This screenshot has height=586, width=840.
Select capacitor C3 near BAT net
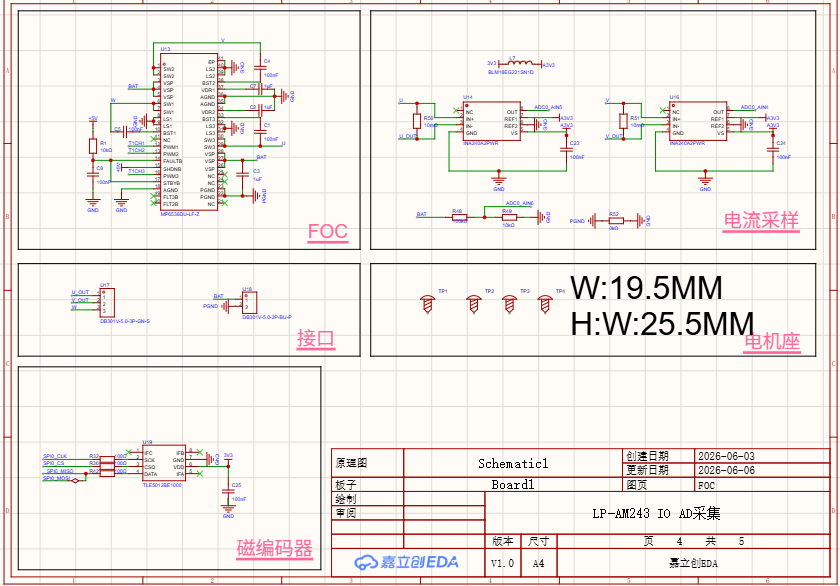(x=243, y=175)
